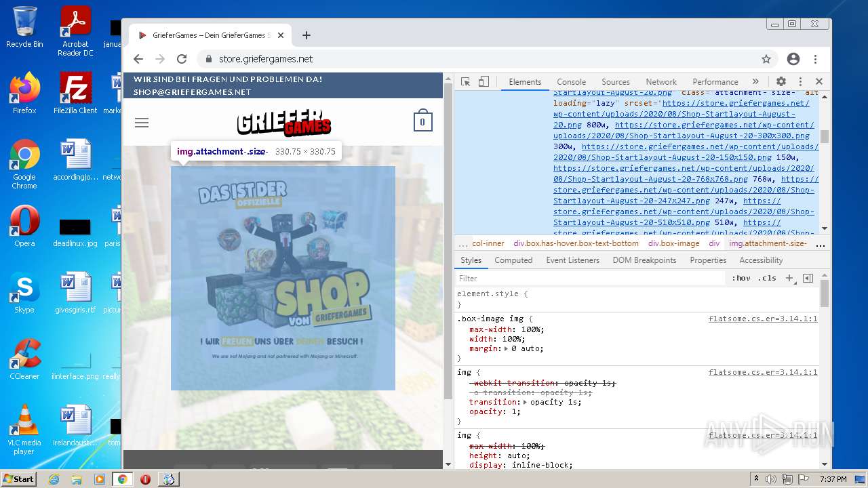
Task: View site padlock security info
Action: pos(209,59)
